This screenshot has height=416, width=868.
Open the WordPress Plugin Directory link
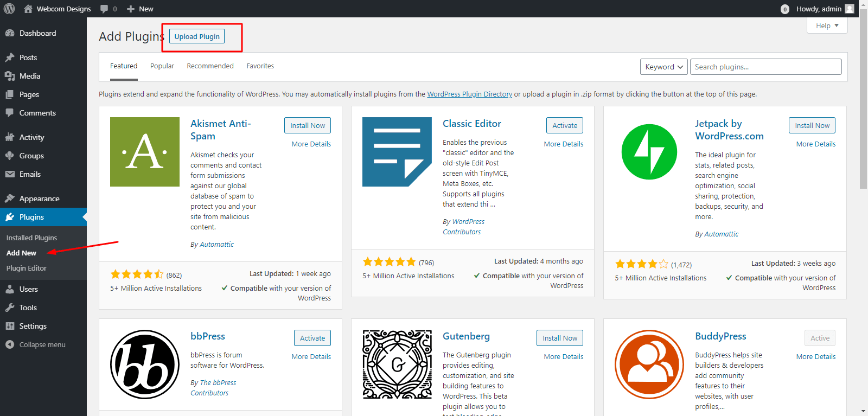469,94
